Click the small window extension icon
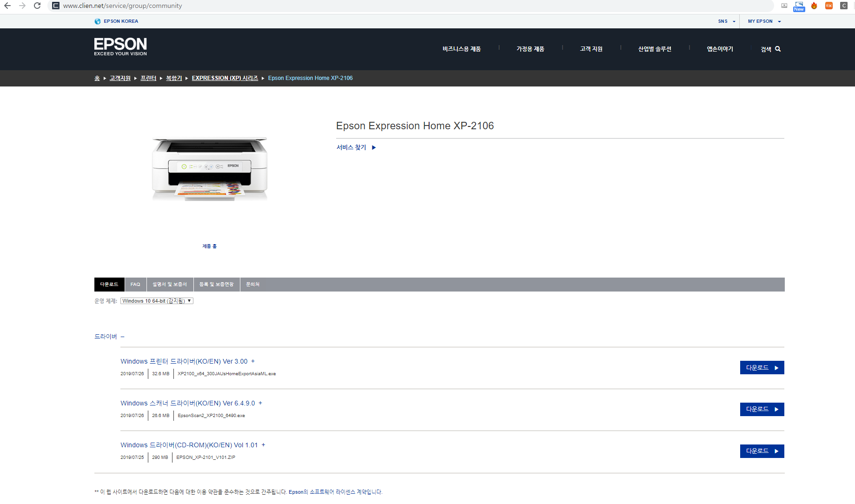 [784, 6]
